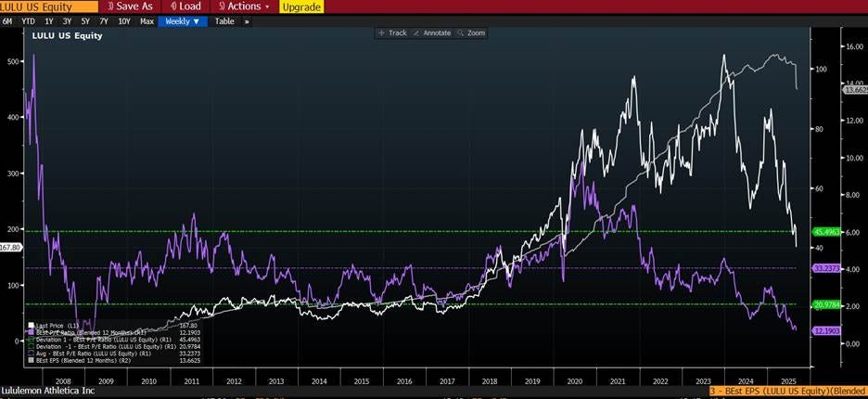
Task: Click the 2023 label on the time axis
Action: click(703, 381)
